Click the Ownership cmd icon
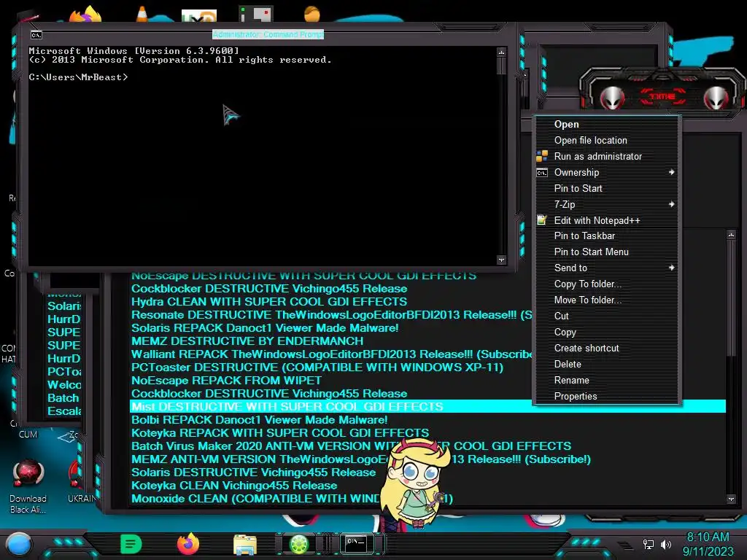 click(542, 172)
